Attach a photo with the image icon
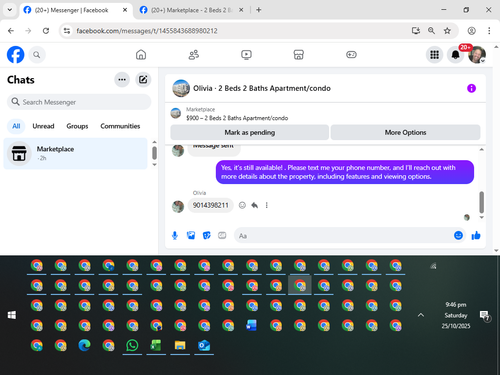The height and width of the screenshot is (375, 500). tap(191, 236)
